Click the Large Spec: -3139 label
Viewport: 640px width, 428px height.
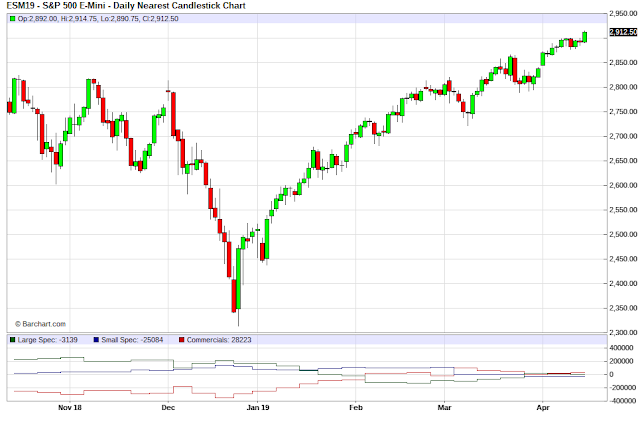(x=47, y=340)
